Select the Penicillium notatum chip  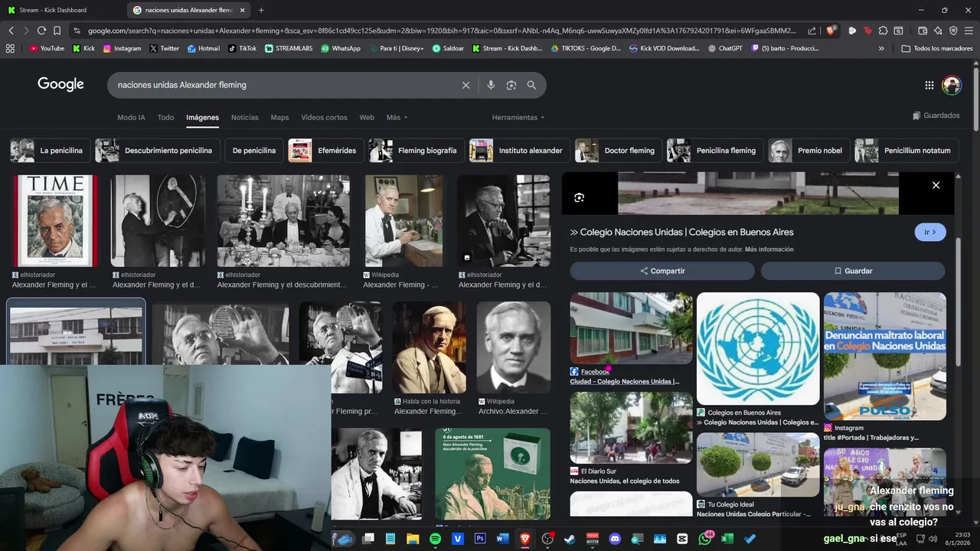point(906,151)
